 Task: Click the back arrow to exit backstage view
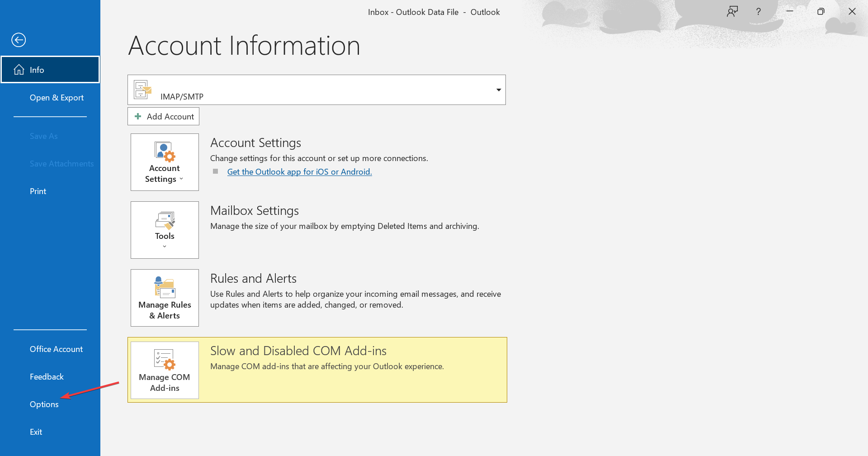(x=19, y=40)
